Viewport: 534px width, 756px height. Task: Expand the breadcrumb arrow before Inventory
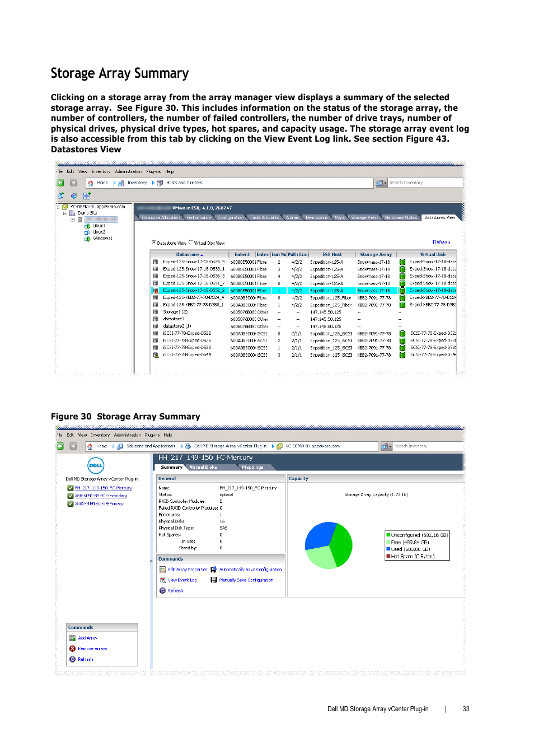(x=115, y=183)
